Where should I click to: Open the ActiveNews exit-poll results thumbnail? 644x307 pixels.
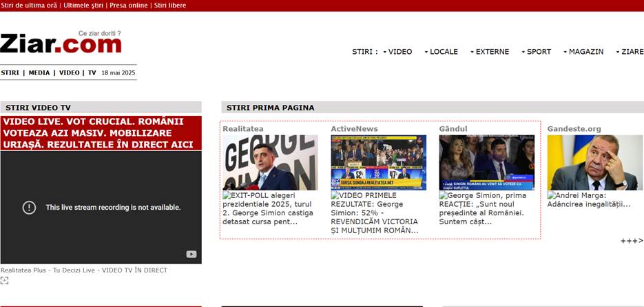point(379,163)
